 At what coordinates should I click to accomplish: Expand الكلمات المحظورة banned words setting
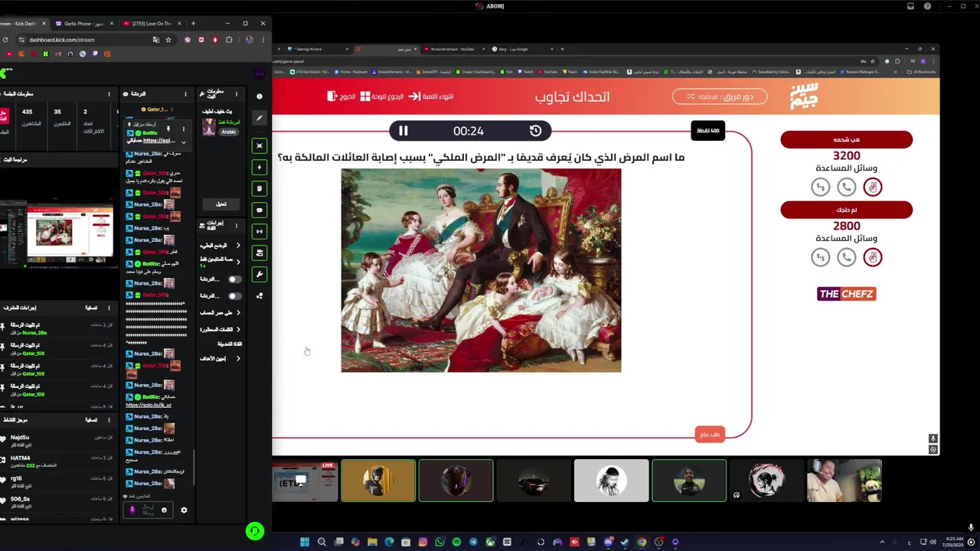(x=238, y=329)
